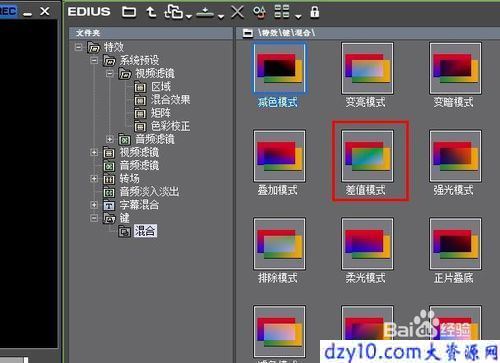Image resolution: width=500 pixels, height=363 pixels.
Task: Click the folder icon in the EDIUS toolbar
Action: (x=129, y=12)
